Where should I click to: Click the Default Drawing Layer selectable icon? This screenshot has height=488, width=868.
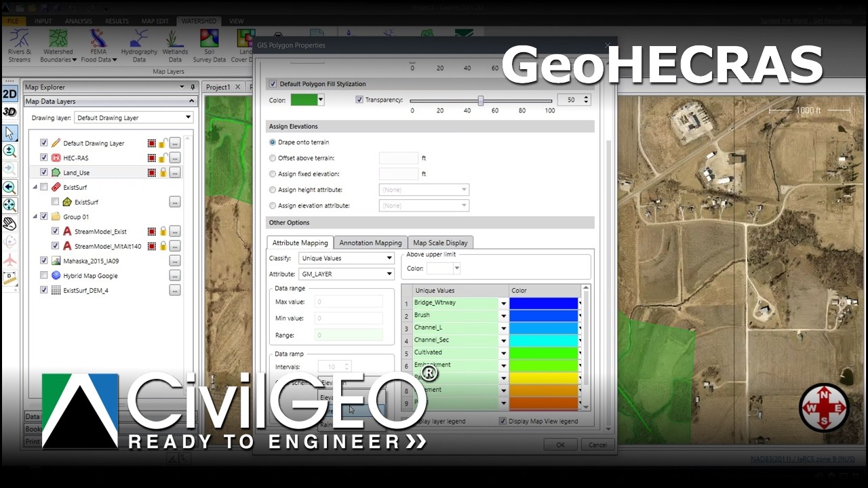(152, 143)
